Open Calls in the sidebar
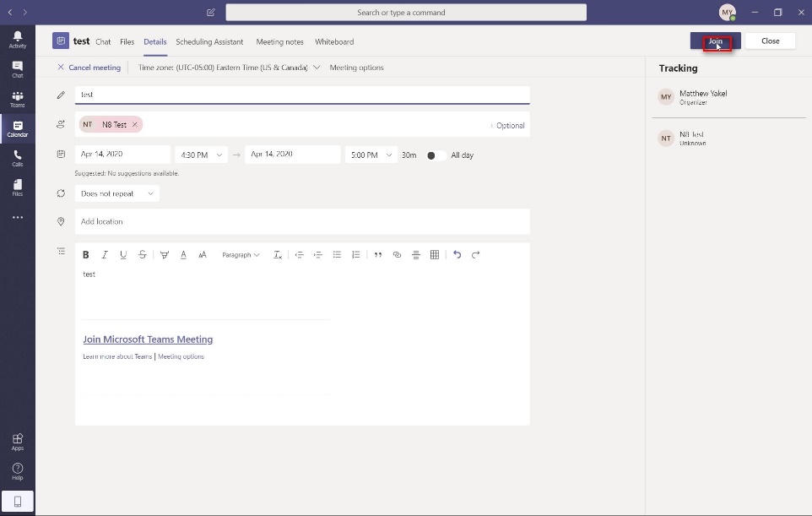 pyautogui.click(x=18, y=158)
